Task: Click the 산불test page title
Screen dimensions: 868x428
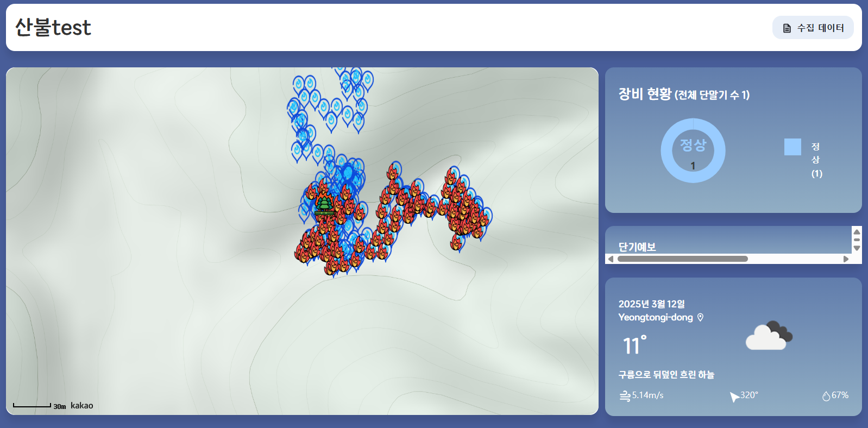Action: (53, 28)
